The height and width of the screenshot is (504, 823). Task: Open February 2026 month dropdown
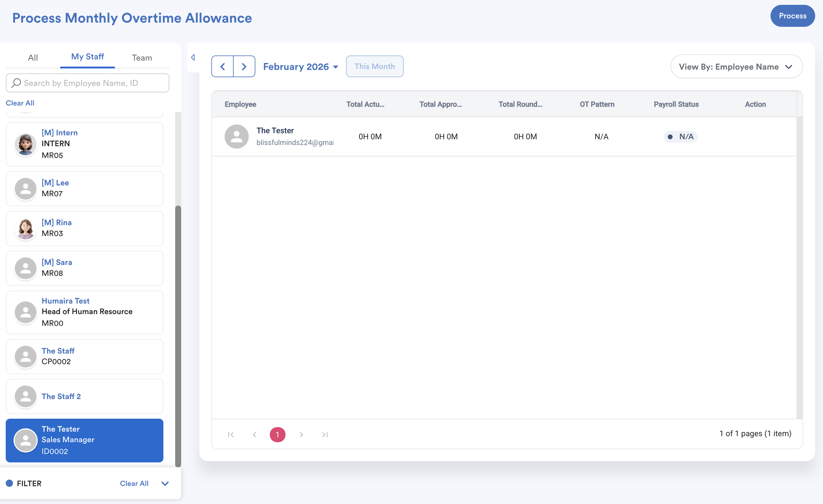[301, 67]
